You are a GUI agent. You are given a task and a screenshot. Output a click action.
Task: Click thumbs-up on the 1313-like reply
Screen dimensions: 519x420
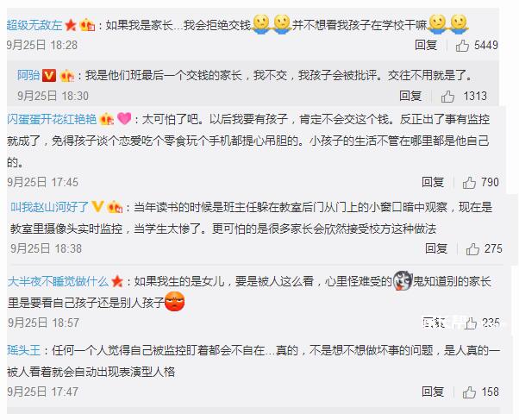tap(447, 97)
